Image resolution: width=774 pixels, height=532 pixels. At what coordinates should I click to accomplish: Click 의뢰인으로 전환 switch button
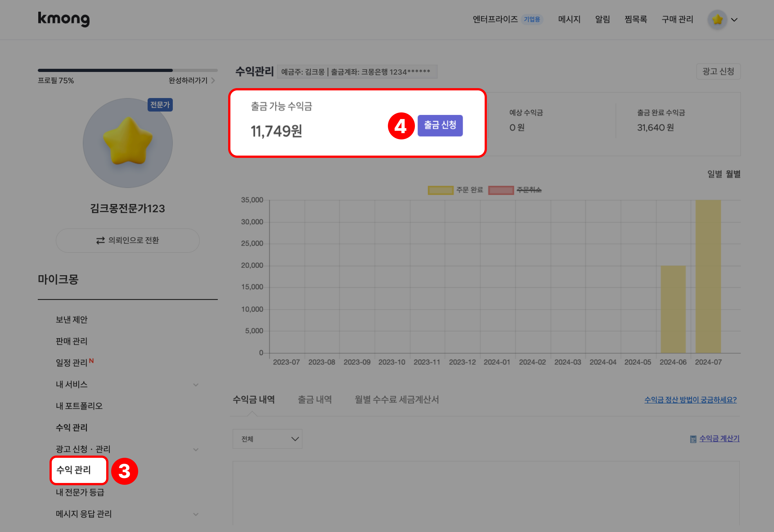tap(128, 240)
